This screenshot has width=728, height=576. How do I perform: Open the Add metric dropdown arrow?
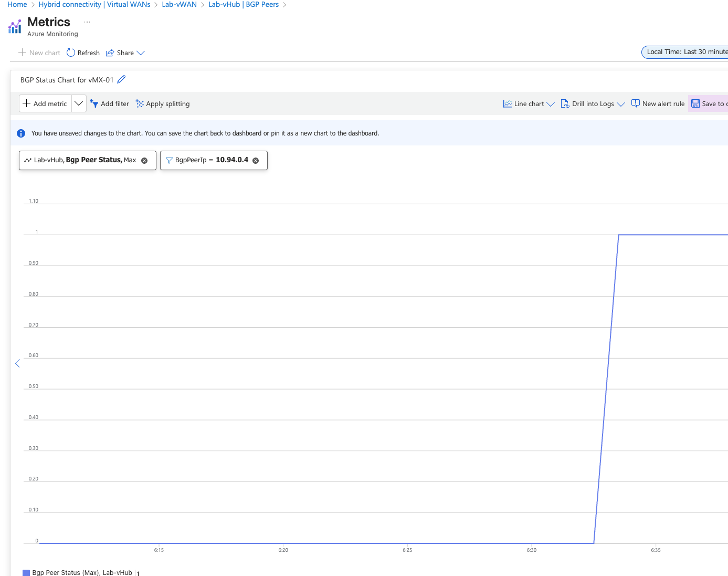pos(79,103)
